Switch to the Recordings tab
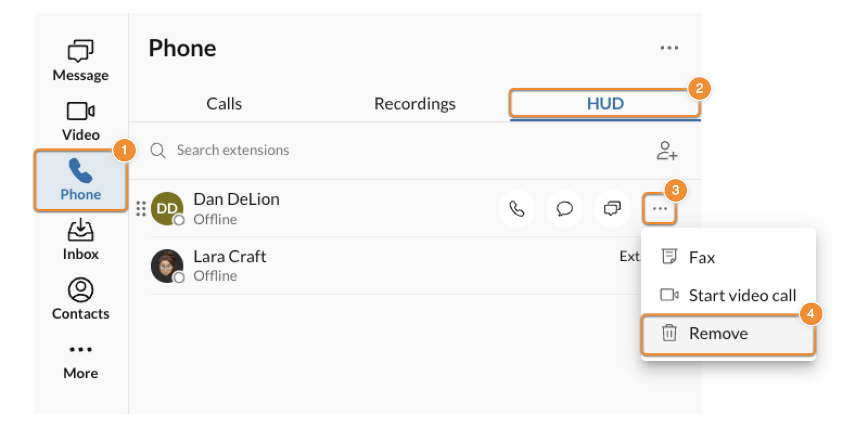Screen dimensions: 868x427 click(x=414, y=103)
